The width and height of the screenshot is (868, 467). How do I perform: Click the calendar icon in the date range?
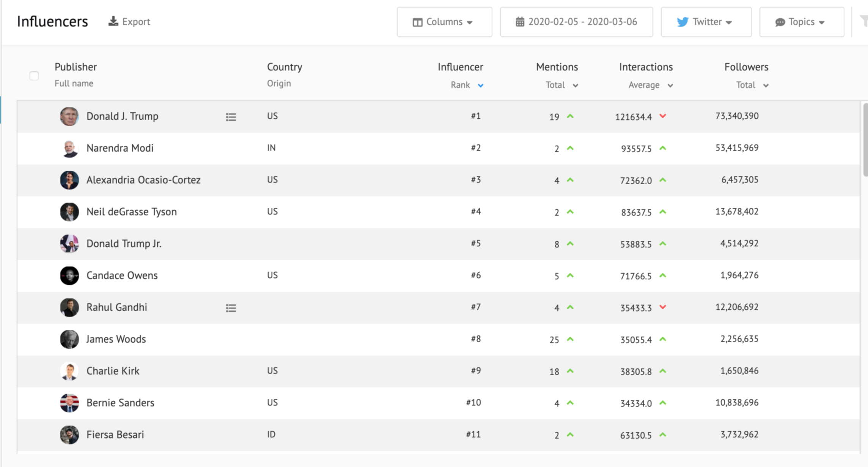(x=520, y=22)
